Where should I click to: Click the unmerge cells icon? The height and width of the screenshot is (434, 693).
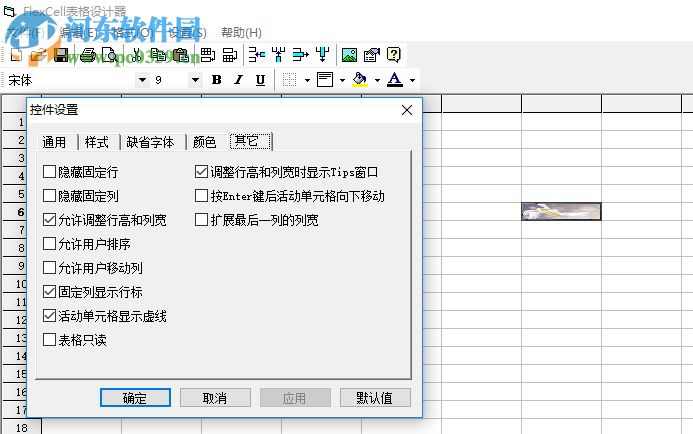(x=230, y=55)
